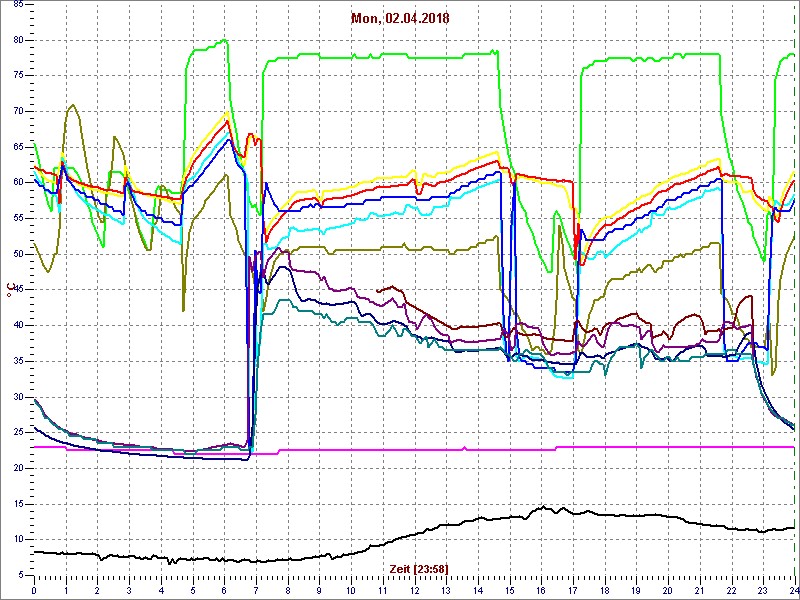The image size is (800, 600).
Task: Click the y-axis value 20
Action: coord(17,468)
